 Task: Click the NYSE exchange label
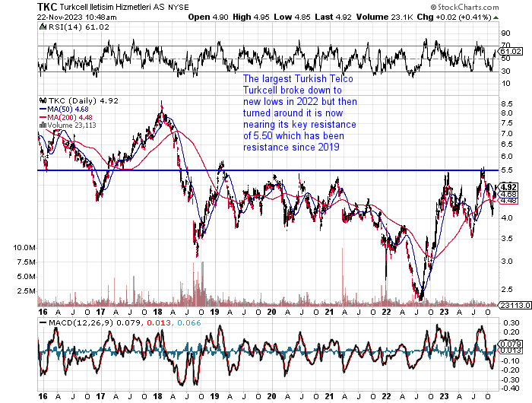179,7
